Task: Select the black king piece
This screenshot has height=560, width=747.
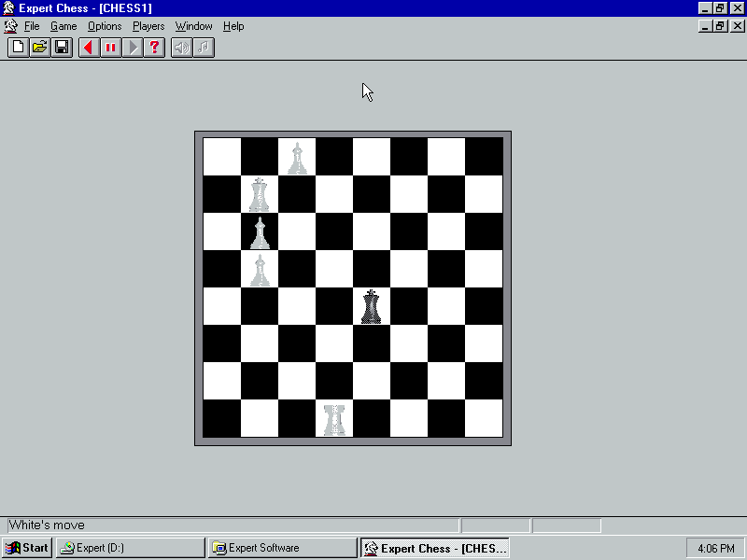Action: coord(371,307)
